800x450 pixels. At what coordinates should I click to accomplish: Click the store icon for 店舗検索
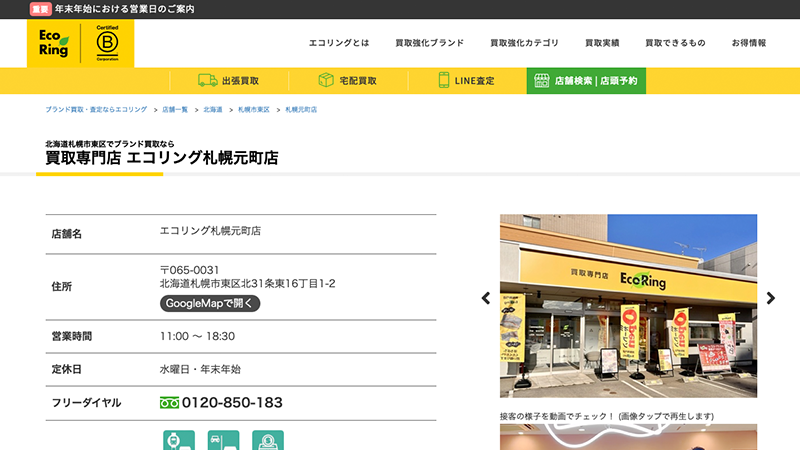coord(541,80)
